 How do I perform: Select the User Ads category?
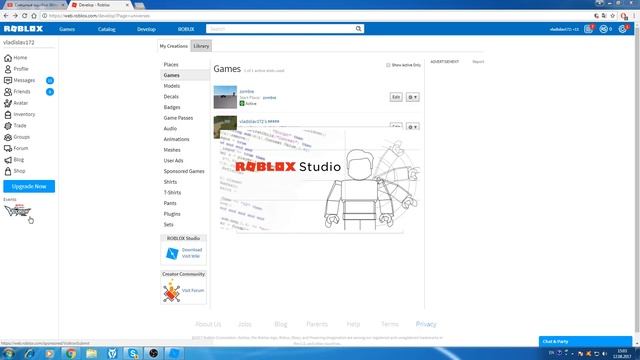pos(173,160)
